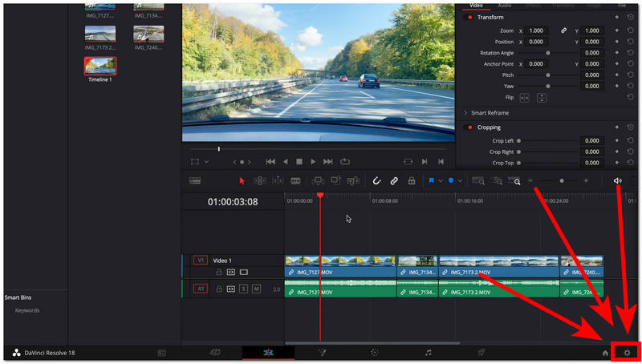Open the marker color dropdown

click(460, 180)
